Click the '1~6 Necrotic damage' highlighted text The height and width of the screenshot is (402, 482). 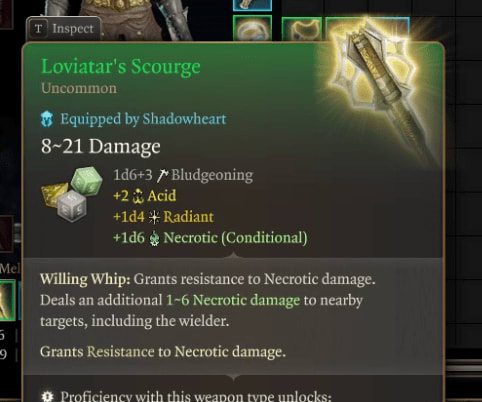click(x=233, y=300)
